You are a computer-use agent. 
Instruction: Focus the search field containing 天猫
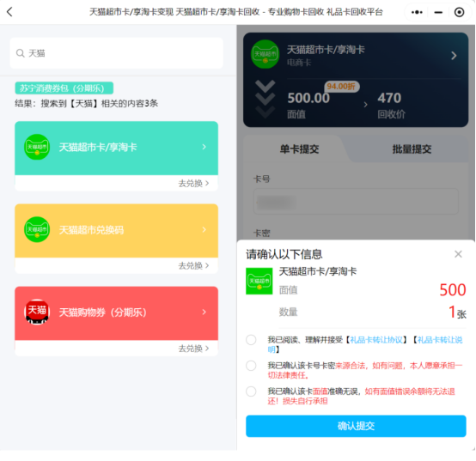click(x=117, y=53)
